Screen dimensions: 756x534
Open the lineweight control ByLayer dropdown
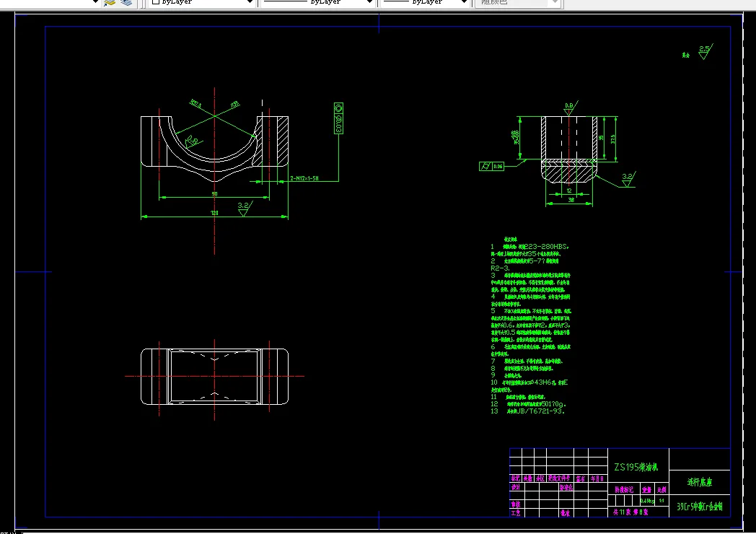pos(426,2)
